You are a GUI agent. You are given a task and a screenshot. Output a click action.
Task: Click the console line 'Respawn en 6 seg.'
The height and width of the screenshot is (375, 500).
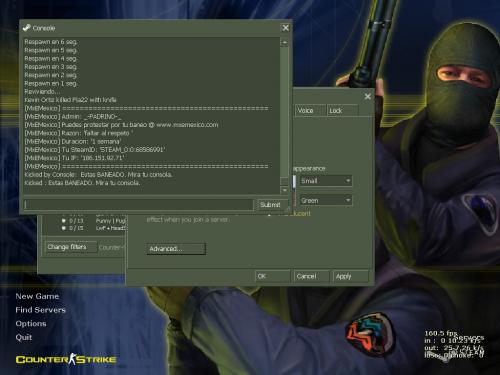point(51,42)
